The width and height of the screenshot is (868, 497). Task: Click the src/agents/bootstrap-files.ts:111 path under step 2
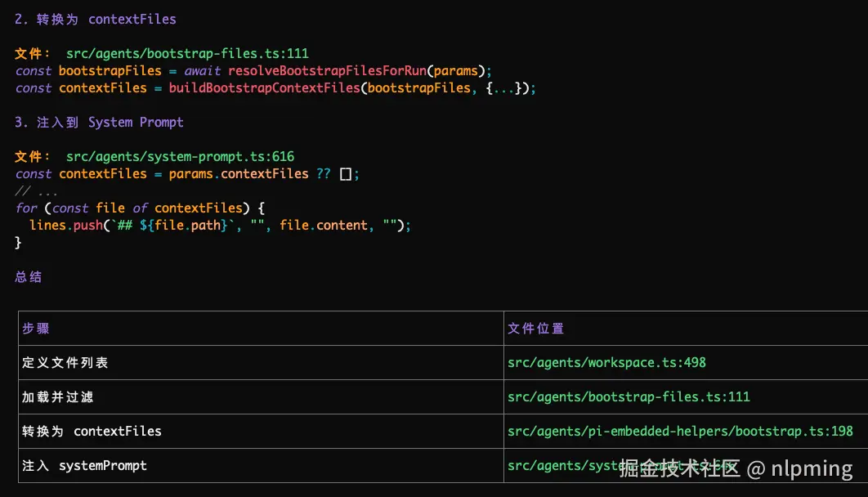pos(187,53)
